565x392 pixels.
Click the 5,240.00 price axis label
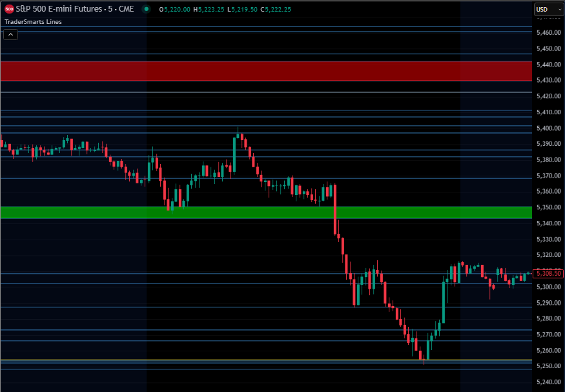click(x=548, y=382)
